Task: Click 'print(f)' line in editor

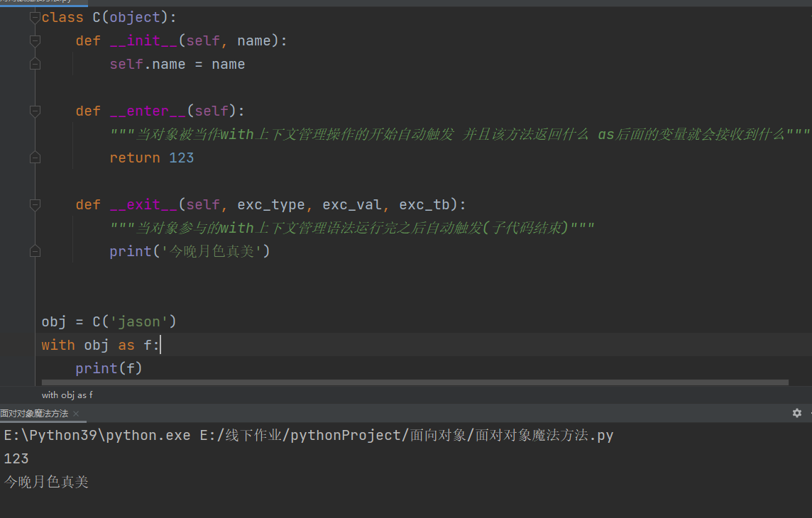Action: point(109,368)
